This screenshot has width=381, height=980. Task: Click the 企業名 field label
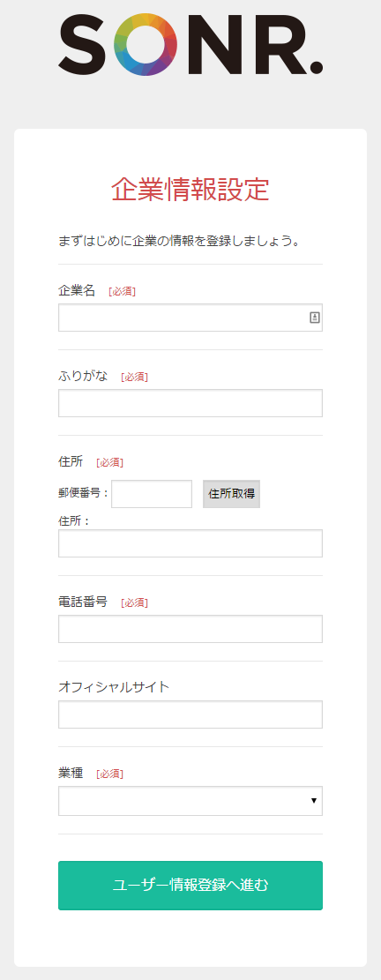click(76, 290)
